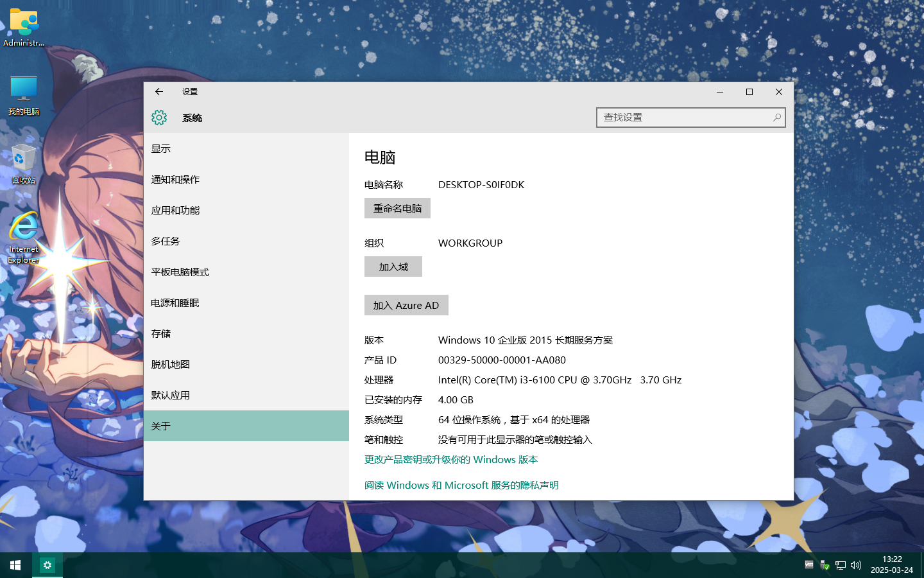Maximize the Settings window
Screen dimensions: 924x578
point(749,92)
